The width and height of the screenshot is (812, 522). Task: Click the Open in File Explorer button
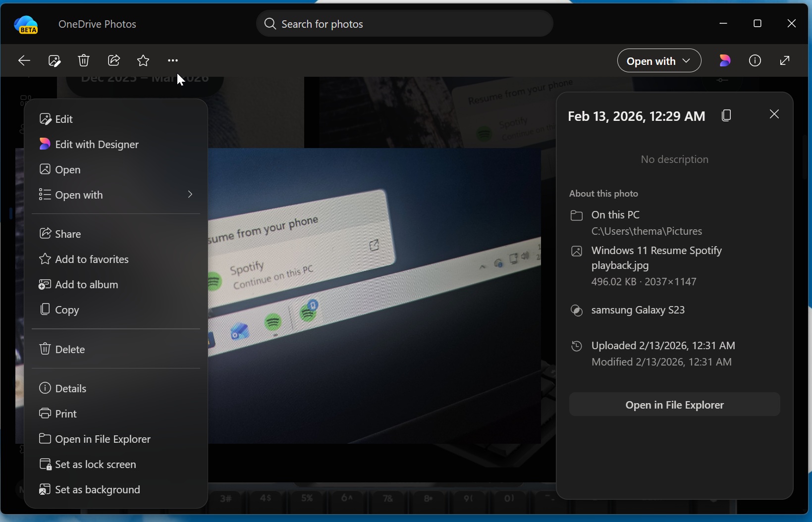(x=674, y=405)
